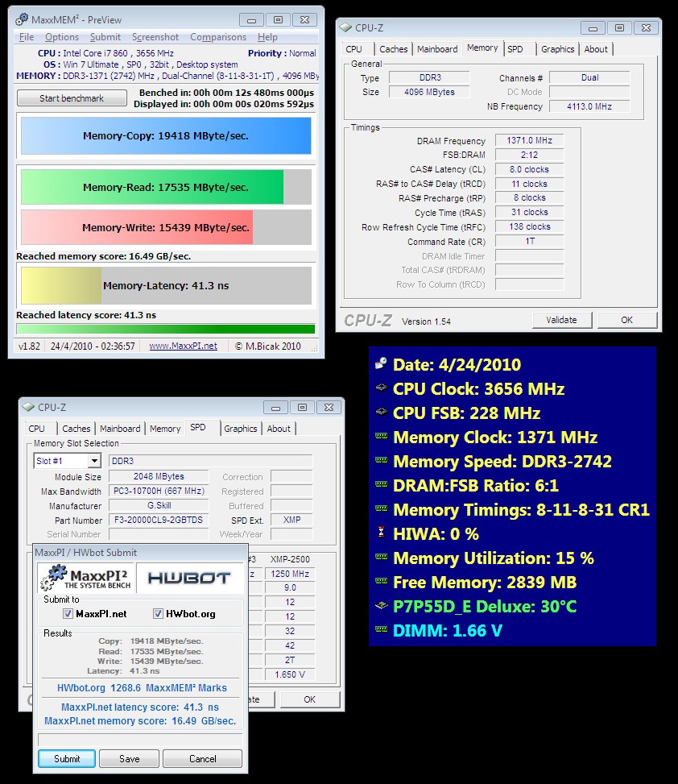Viewport: 678px width, 784px height.
Task: Click OK in CPU-Z Memory window
Action: pos(627,320)
